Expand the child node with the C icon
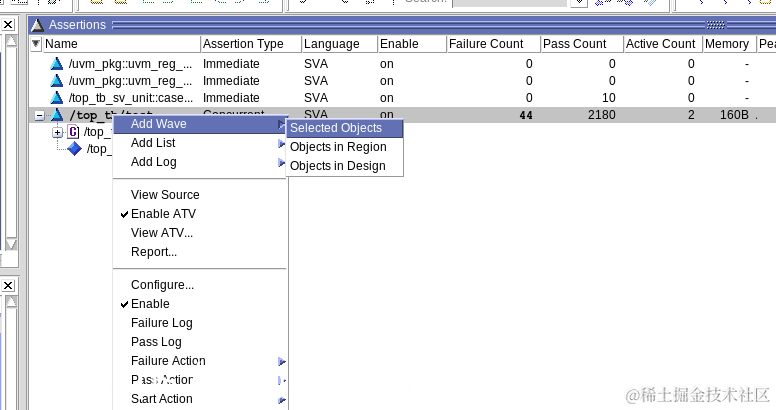Image resolution: width=776 pixels, height=410 pixels. pos(57,132)
